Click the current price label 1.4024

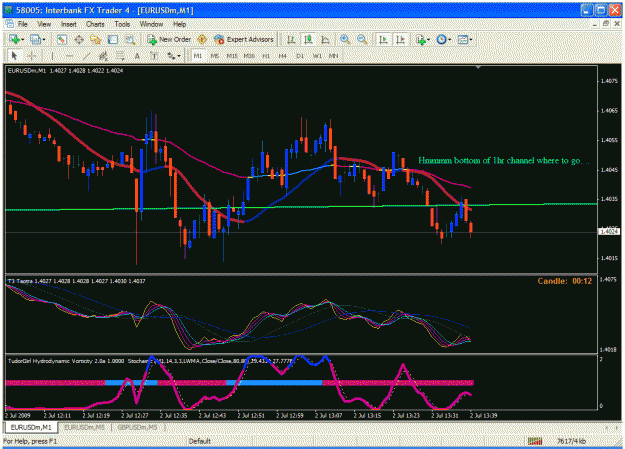pyautogui.click(x=609, y=231)
